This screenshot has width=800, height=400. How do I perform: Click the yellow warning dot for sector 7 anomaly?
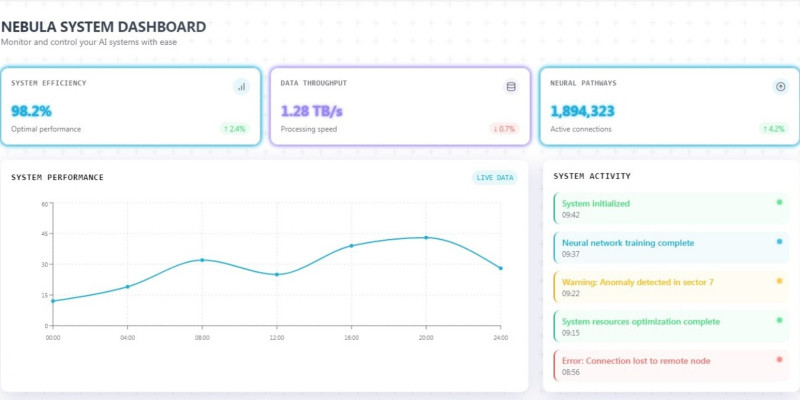(x=779, y=281)
